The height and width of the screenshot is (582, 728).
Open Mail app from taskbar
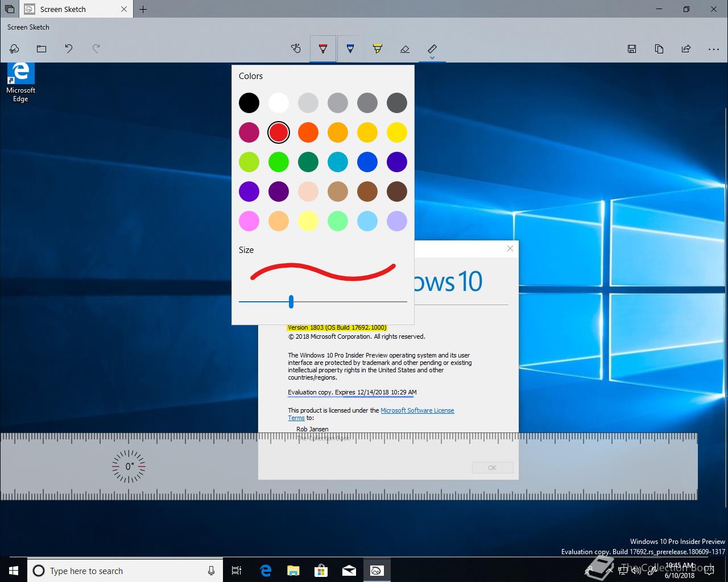(x=349, y=571)
